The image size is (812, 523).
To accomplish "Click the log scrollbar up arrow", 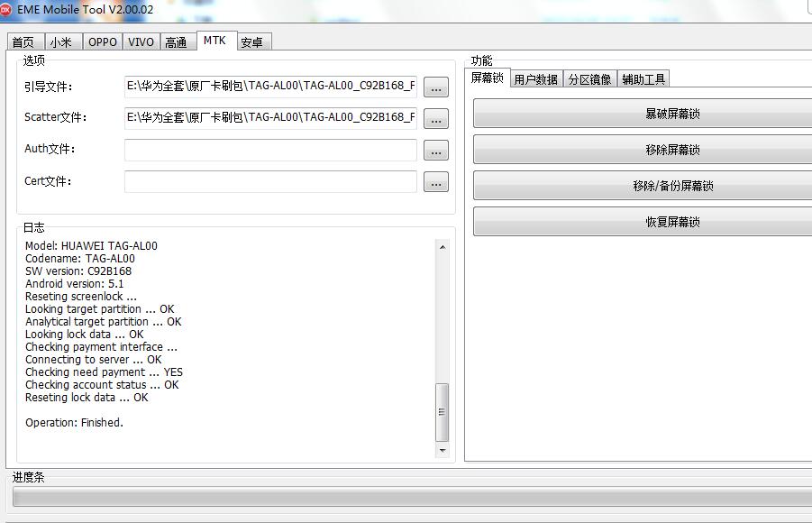I will (442, 247).
